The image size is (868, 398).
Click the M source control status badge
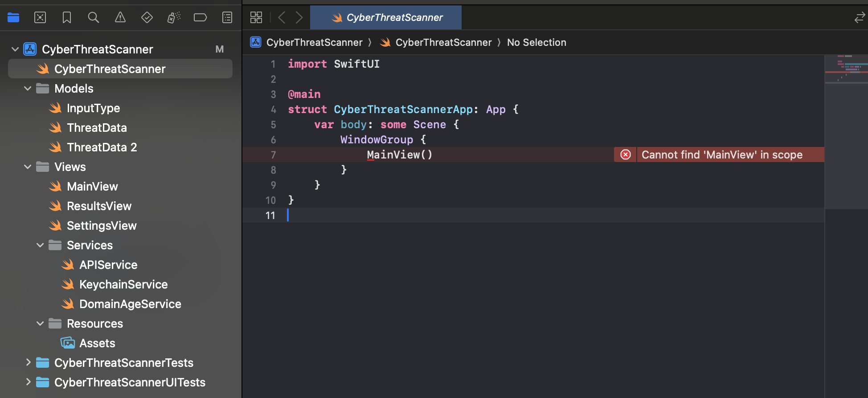coord(219,49)
